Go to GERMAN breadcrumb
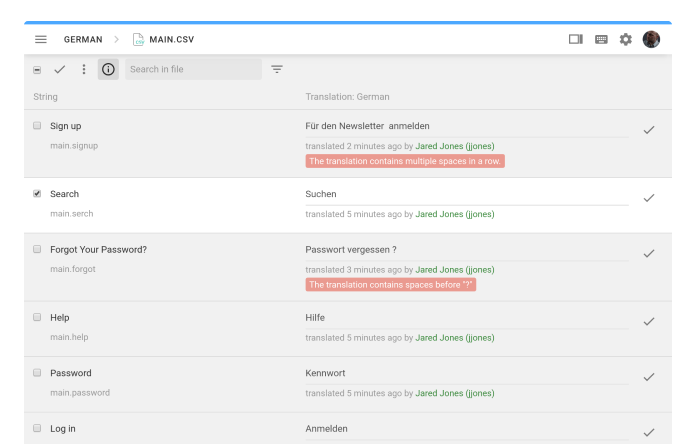 [83, 40]
